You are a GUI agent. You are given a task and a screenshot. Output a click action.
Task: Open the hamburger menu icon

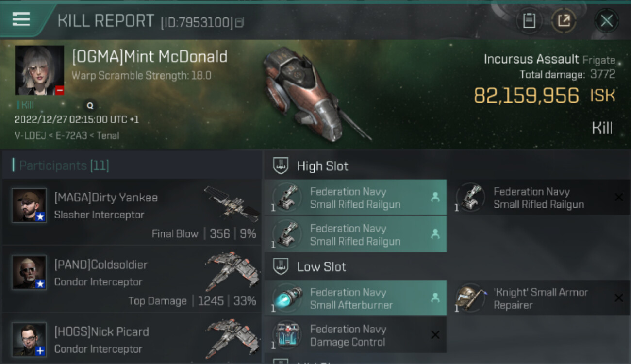coord(21,19)
